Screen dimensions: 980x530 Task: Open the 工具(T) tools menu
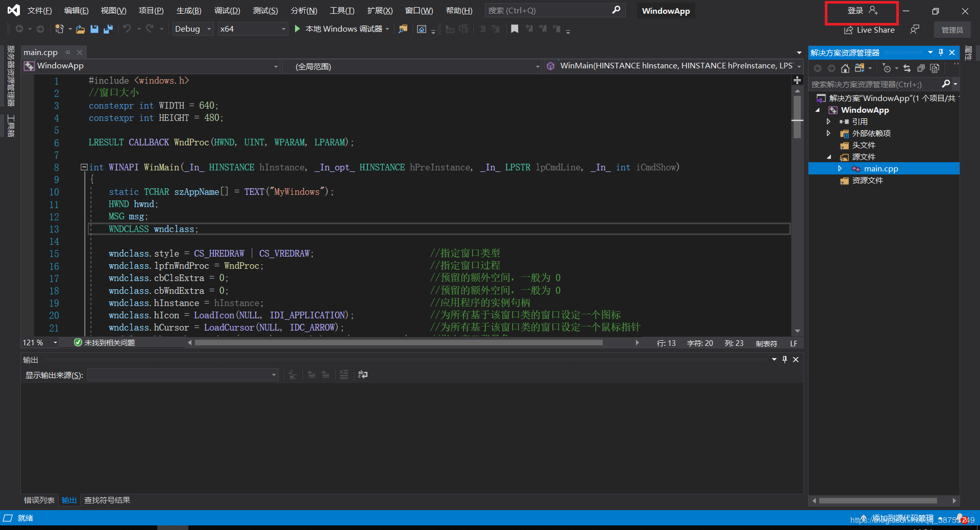[x=342, y=11]
